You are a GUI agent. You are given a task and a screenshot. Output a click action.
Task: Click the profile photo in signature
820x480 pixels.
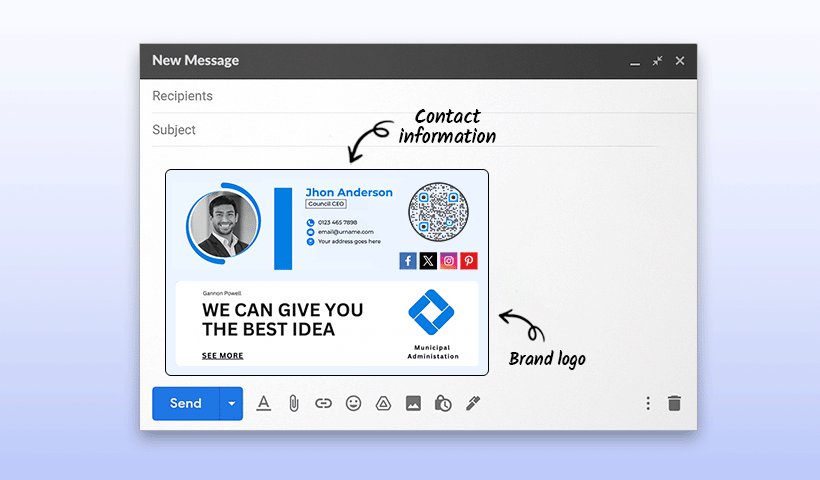pos(224,225)
